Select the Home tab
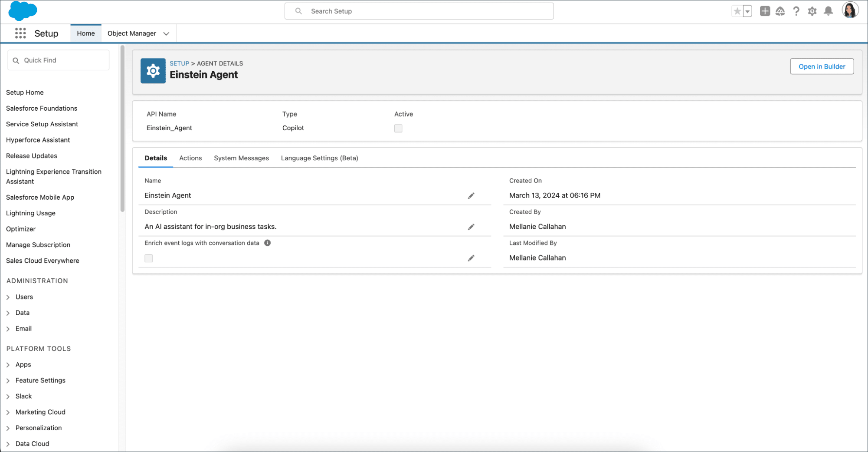The image size is (868, 452). coord(86,33)
